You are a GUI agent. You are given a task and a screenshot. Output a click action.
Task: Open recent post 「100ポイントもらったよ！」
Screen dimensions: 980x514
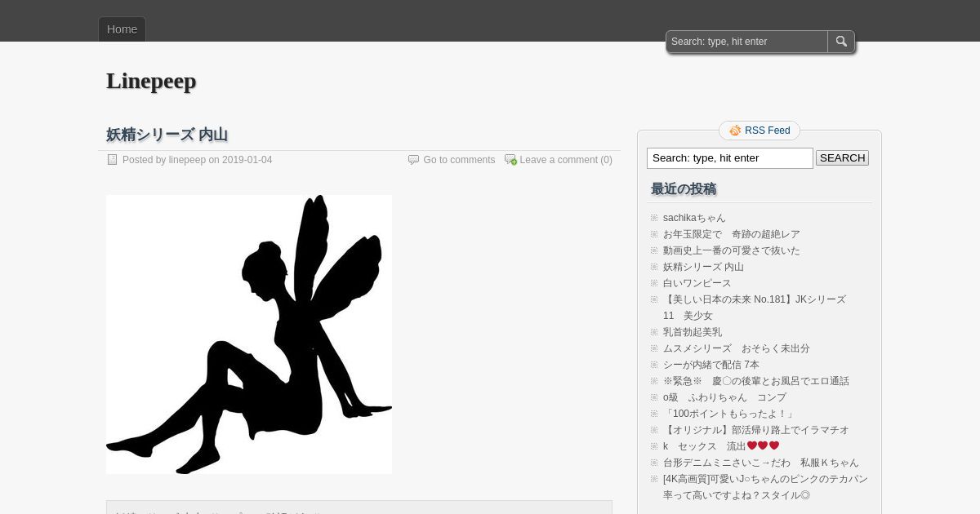729,414
